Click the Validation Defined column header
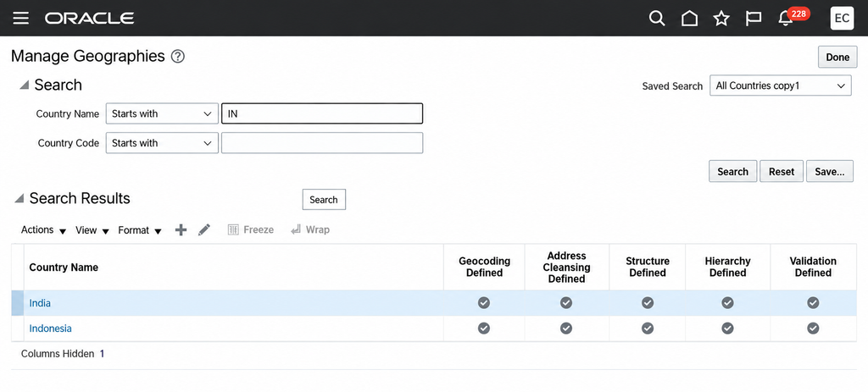The image size is (868, 392). [813, 267]
